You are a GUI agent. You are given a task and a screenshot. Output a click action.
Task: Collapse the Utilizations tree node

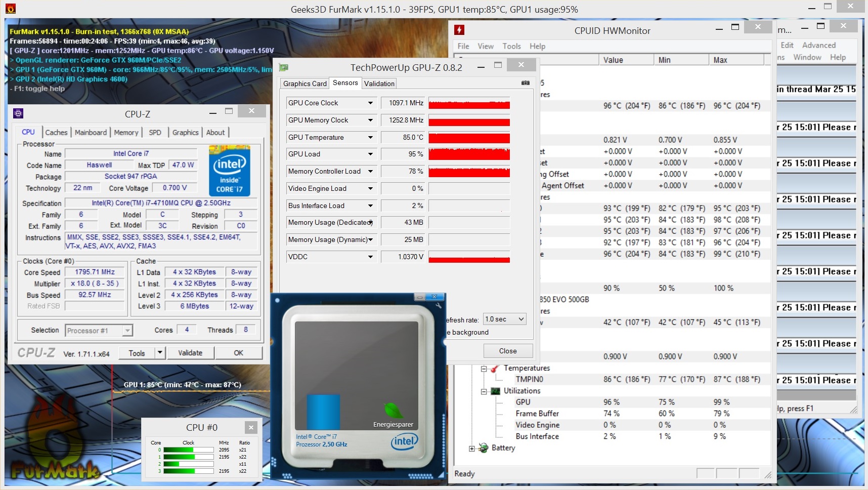click(x=484, y=391)
